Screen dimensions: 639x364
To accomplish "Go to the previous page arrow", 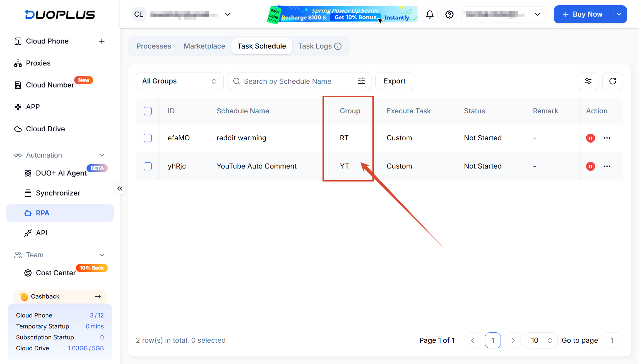I will click(x=473, y=340).
